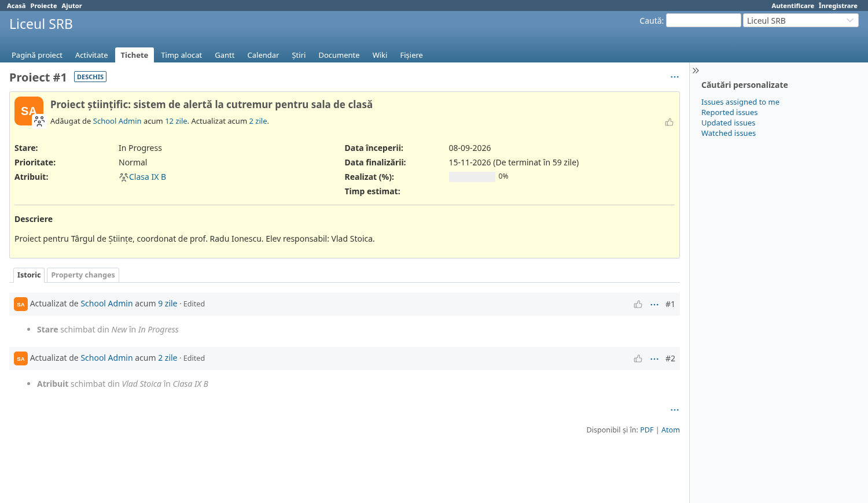868x503 pixels.
Task: Click '9 zile' link in journal #1
Action: pyautogui.click(x=168, y=304)
